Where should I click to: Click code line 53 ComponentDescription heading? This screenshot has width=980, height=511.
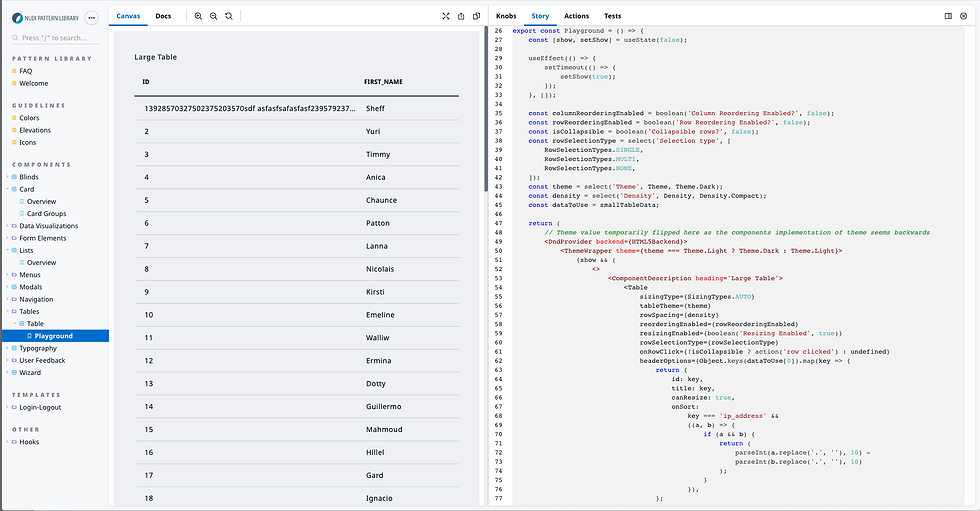pos(695,279)
